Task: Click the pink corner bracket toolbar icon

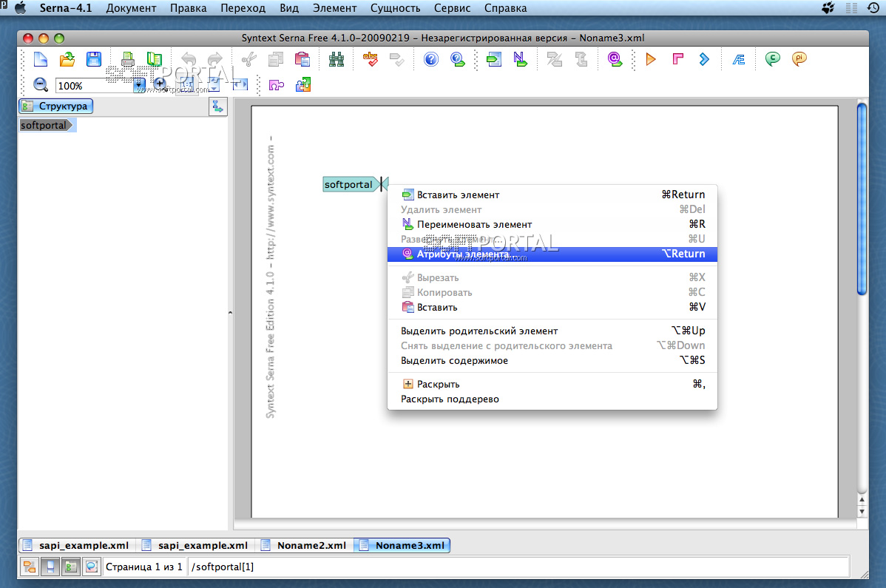Action: coord(677,58)
